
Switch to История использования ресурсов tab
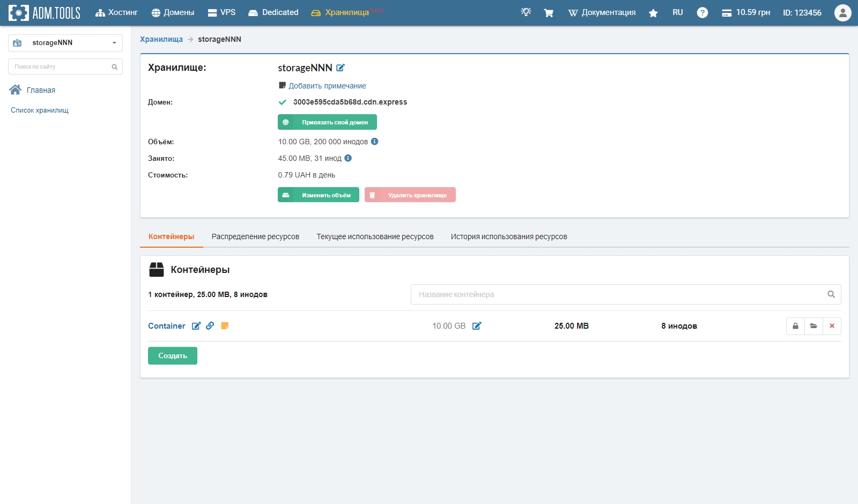click(509, 236)
